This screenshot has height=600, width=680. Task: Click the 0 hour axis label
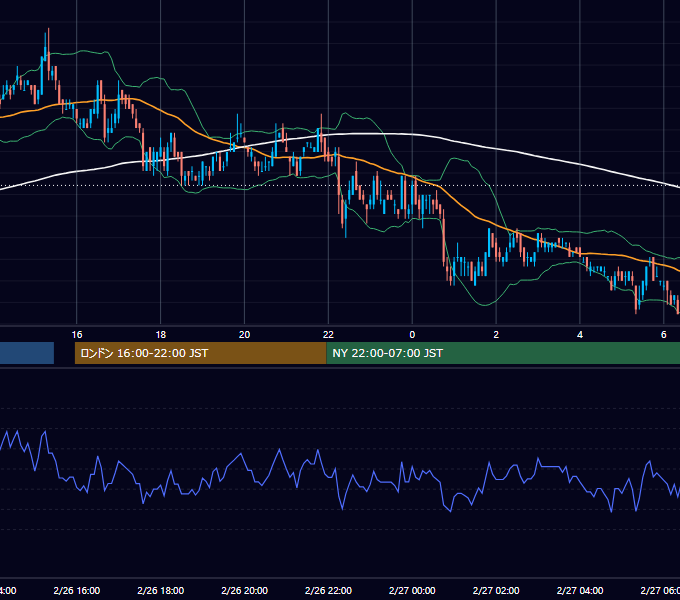(412, 334)
